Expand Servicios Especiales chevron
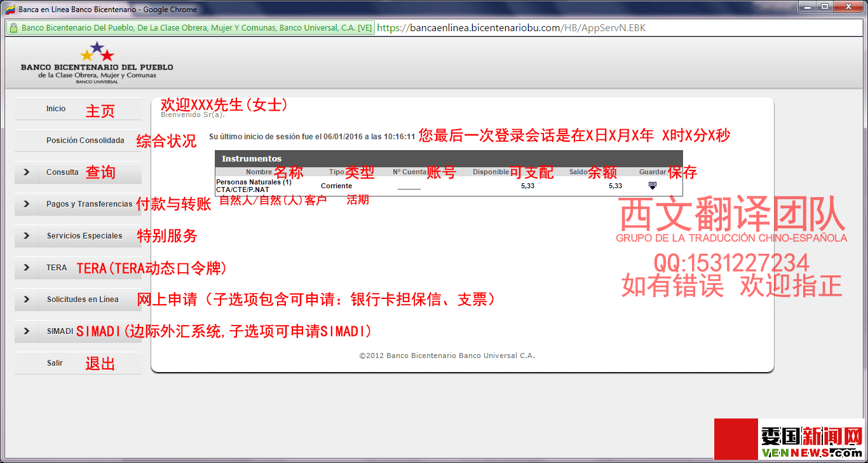Viewport: 868px width, 463px height. 27,236
